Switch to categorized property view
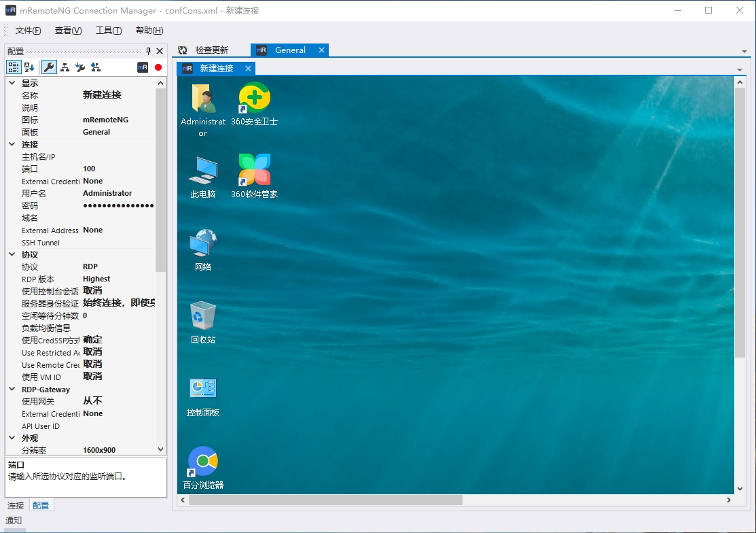The image size is (756, 533). [14, 67]
